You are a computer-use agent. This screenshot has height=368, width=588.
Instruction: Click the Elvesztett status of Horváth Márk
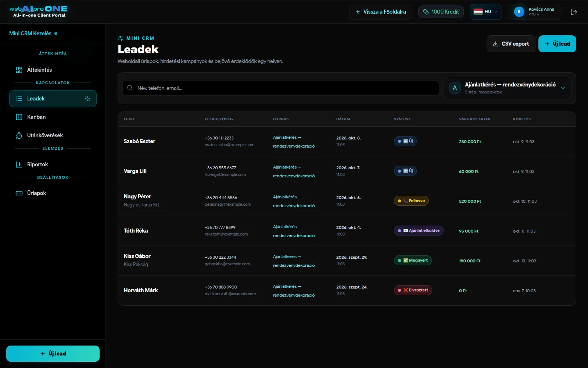413,290
